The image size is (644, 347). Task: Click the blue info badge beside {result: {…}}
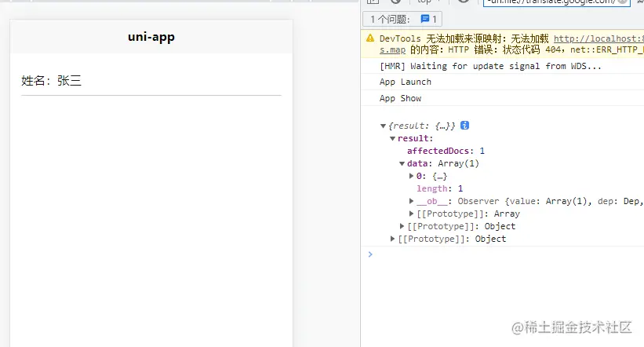464,126
